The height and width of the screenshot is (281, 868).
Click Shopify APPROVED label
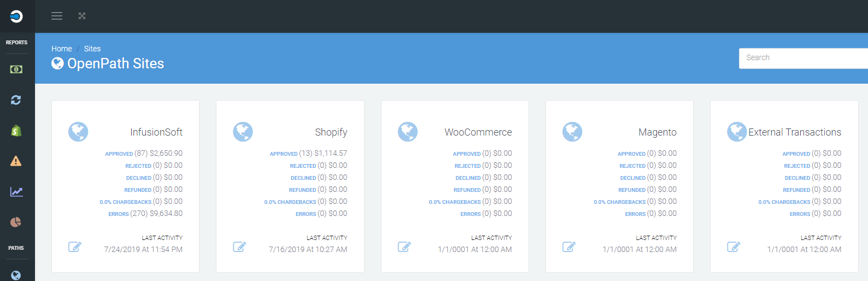click(284, 154)
